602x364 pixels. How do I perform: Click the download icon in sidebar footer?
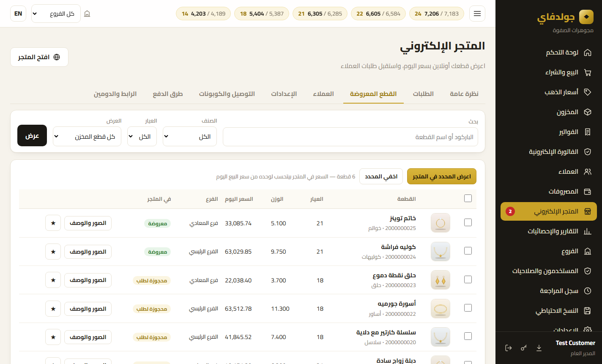coord(539,348)
